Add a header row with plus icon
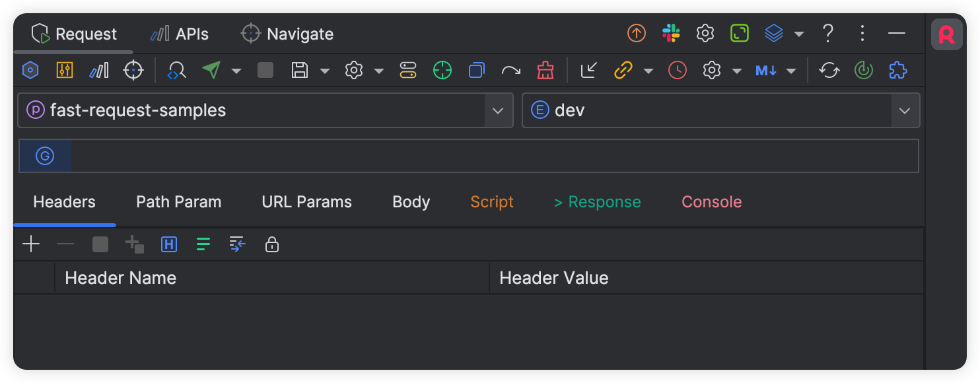Image resolution: width=980 pixels, height=383 pixels. 31,245
